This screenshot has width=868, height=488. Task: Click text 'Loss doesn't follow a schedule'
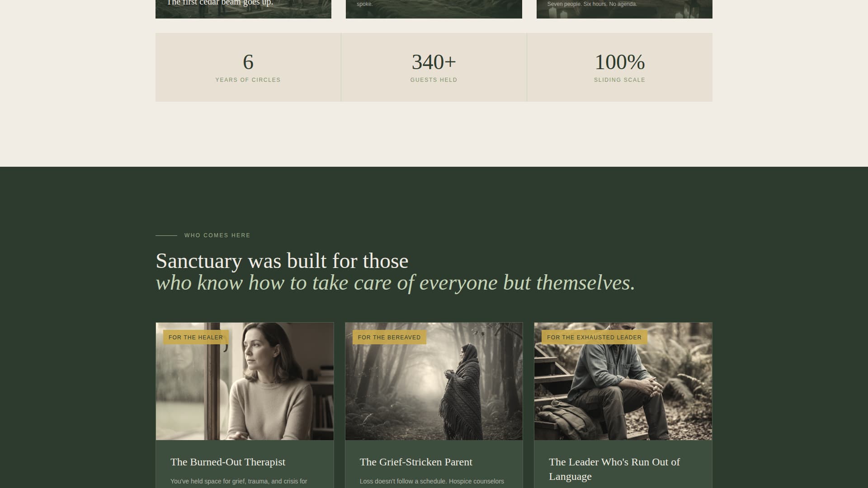click(432, 481)
